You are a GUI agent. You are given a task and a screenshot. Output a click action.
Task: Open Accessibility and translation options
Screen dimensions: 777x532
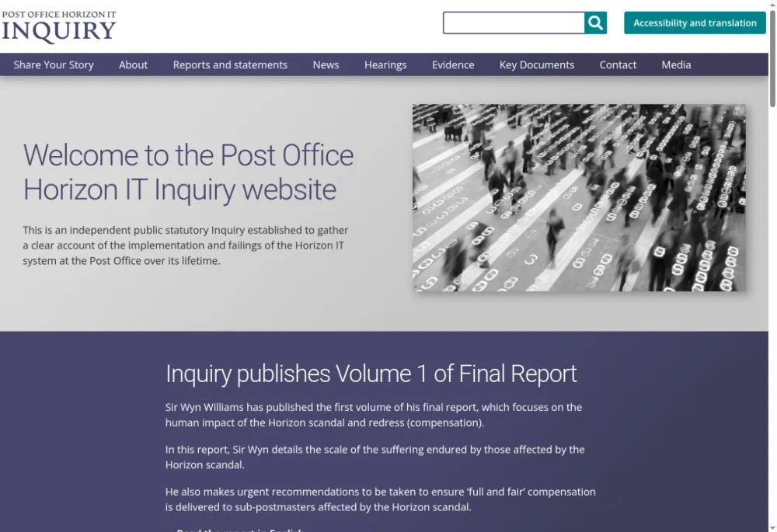click(x=695, y=23)
